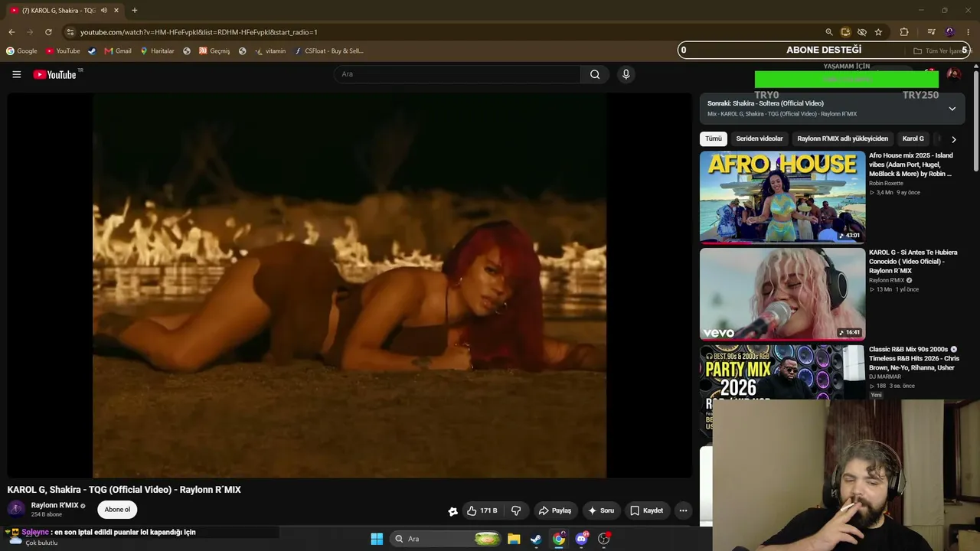Open Afro House mix 2025 video title
The width and height of the screenshot is (980, 551).
point(911,165)
